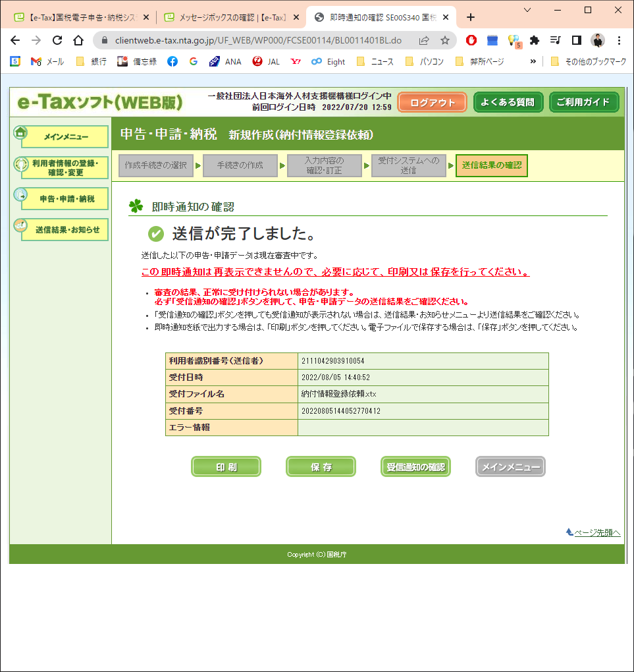Select the 受付番号 value 20220805144052770412
The width and height of the screenshot is (634, 672).
tap(341, 411)
